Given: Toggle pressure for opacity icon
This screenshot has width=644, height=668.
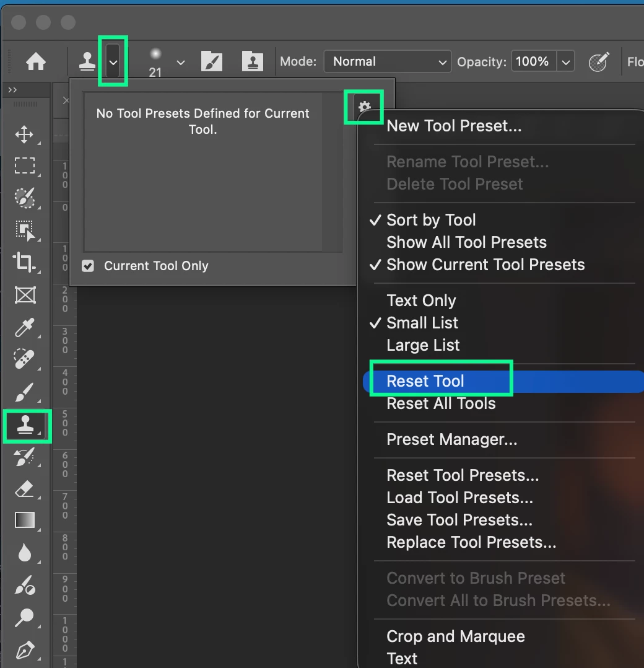Looking at the screenshot, I should point(599,62).
